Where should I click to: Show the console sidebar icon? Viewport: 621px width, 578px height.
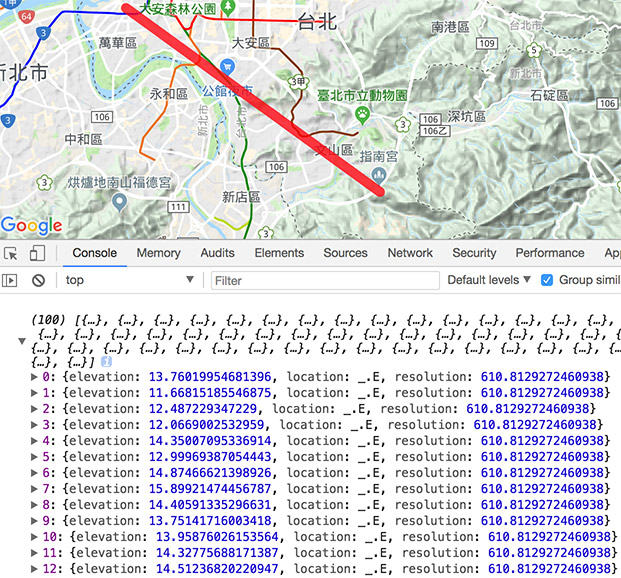click(10, 280)
